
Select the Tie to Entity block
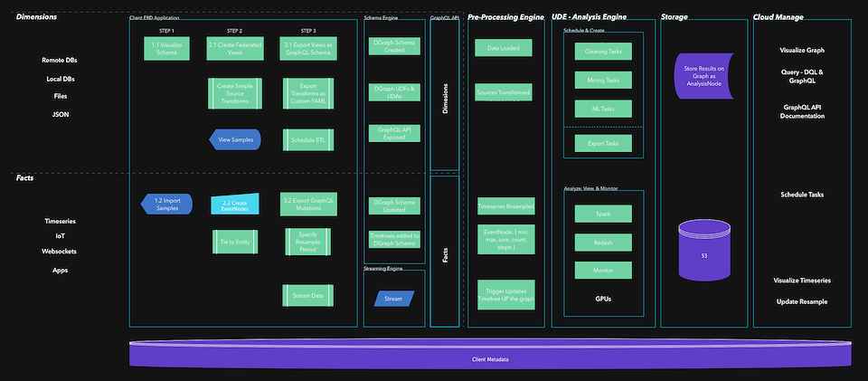pos(235,242)
